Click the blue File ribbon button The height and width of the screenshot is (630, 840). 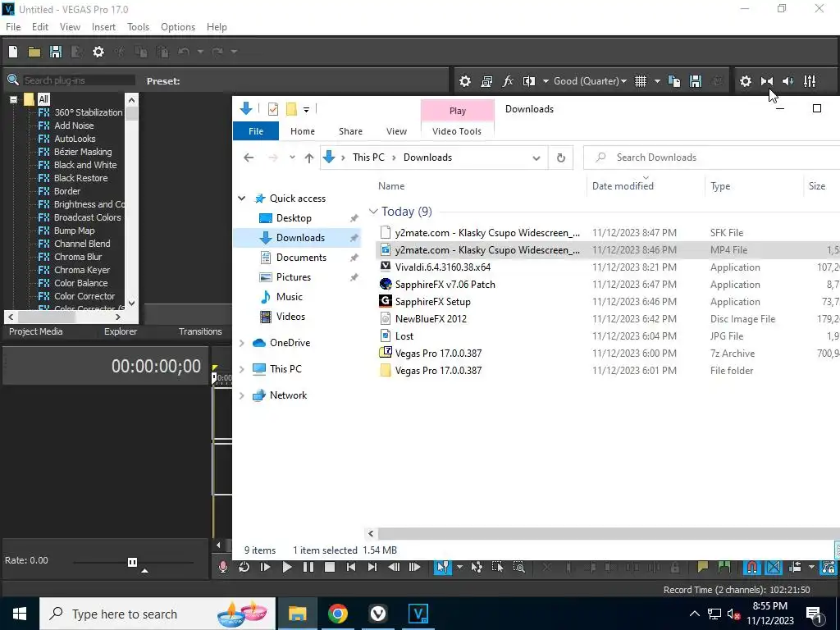(x=256, y=131)
